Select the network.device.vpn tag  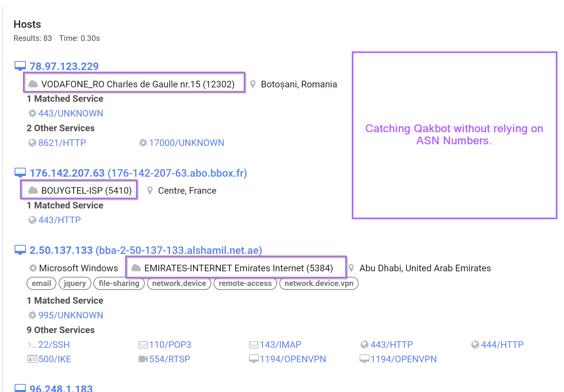pyautogui.click(x=319, y=283)
